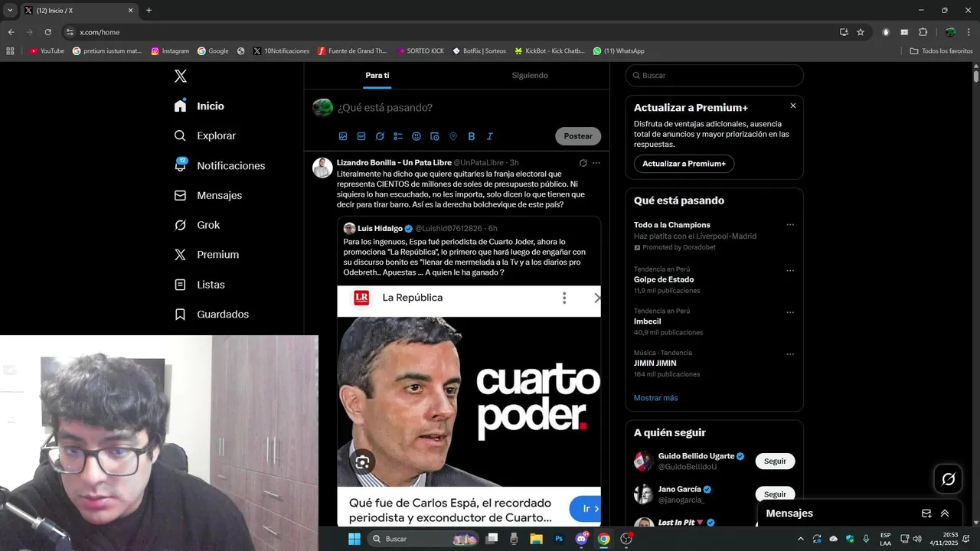The height and width of the screenshot is (551, 980).
Task: Open options for Golpe de Estado trend
Action: [x=790, y=270]
